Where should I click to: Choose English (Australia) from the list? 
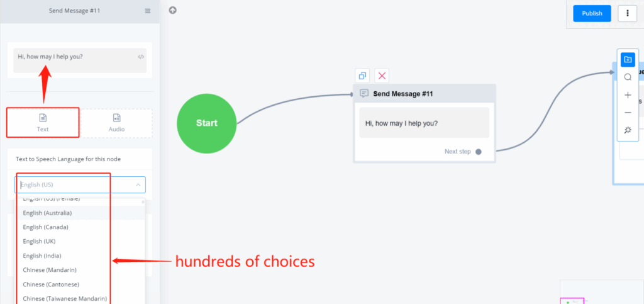click(x=47, y=213)
